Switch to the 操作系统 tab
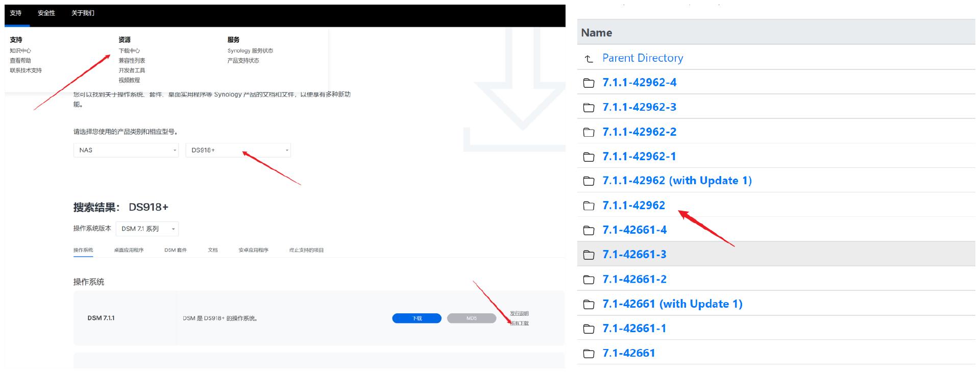The width and height of the screenshot is (980, 373). [x=83, y=250]
